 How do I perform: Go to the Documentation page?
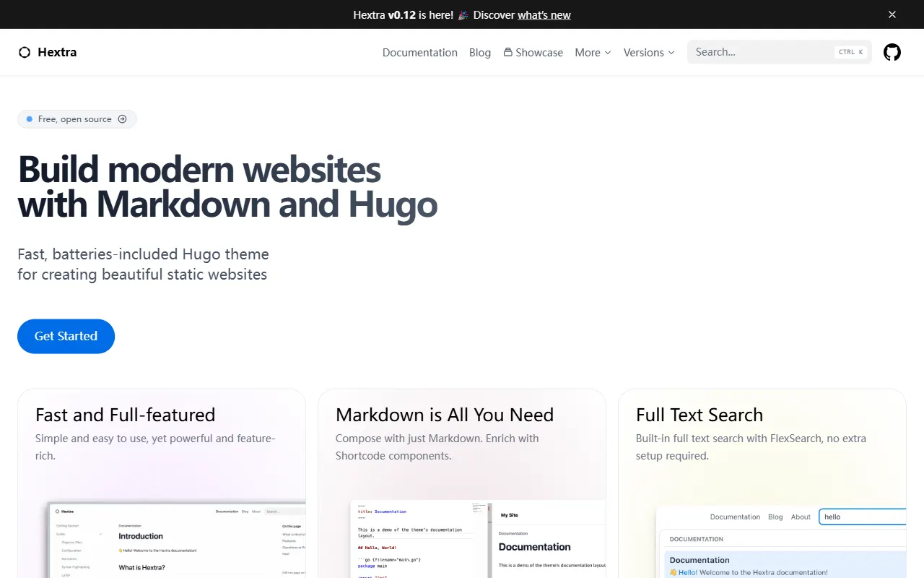[x=420, y=52]
